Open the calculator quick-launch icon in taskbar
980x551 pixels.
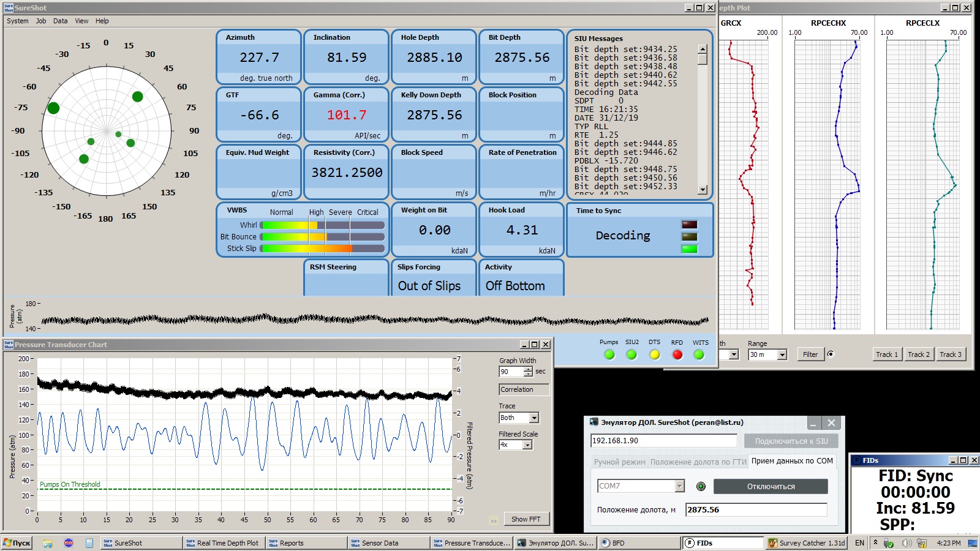click(x=89, y=543)
